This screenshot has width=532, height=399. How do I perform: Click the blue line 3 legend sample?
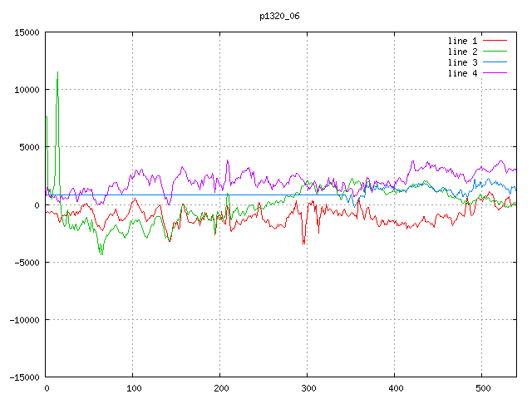pos(495,62)
